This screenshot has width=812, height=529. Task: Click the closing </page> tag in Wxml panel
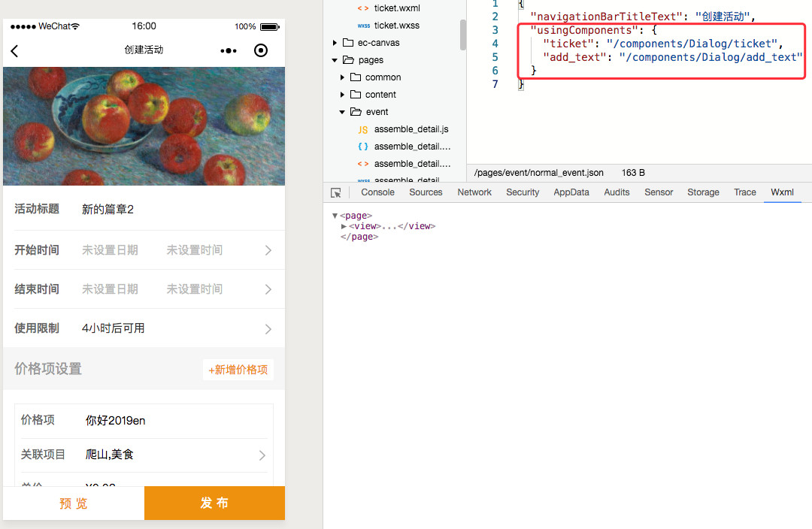[x=359, y=237]
